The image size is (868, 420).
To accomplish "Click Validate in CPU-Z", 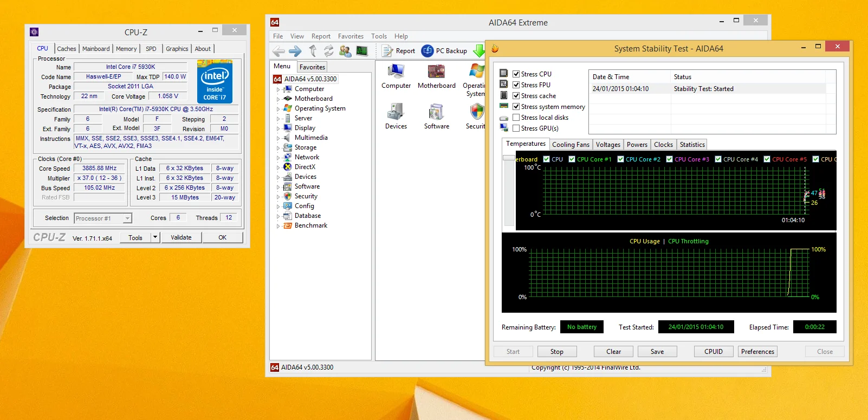I will coord(181,237).
